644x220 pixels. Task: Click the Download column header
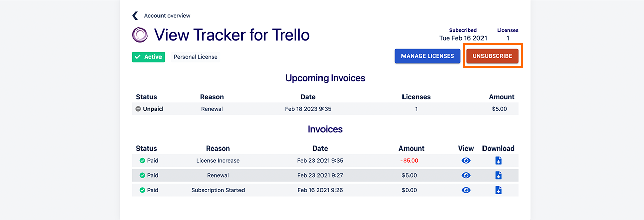(498, 149)
